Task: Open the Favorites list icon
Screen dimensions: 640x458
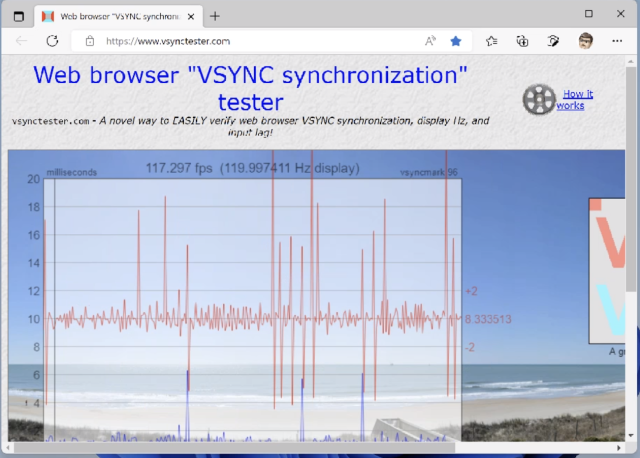Action: [492, 41]
